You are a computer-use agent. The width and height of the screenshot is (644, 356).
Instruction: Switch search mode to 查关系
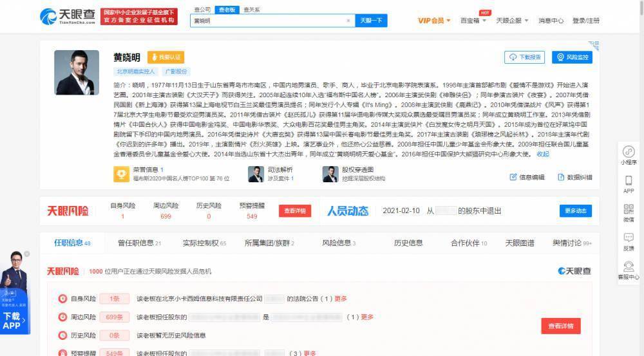click(251, 10)
